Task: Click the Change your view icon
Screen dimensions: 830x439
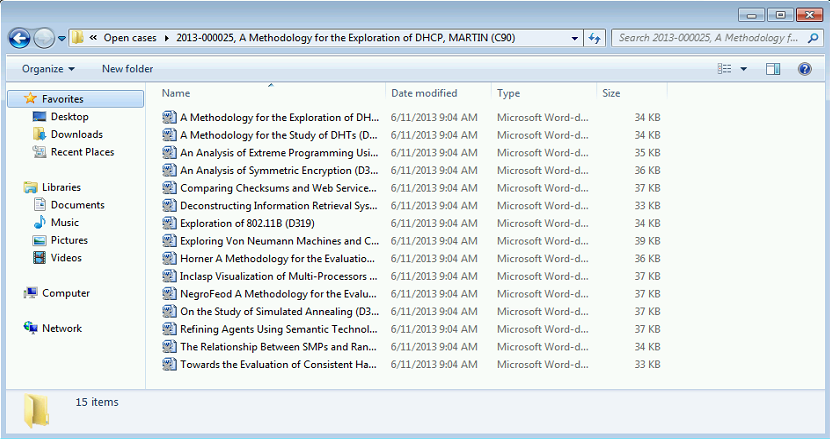Action: [x=725, y=69]
